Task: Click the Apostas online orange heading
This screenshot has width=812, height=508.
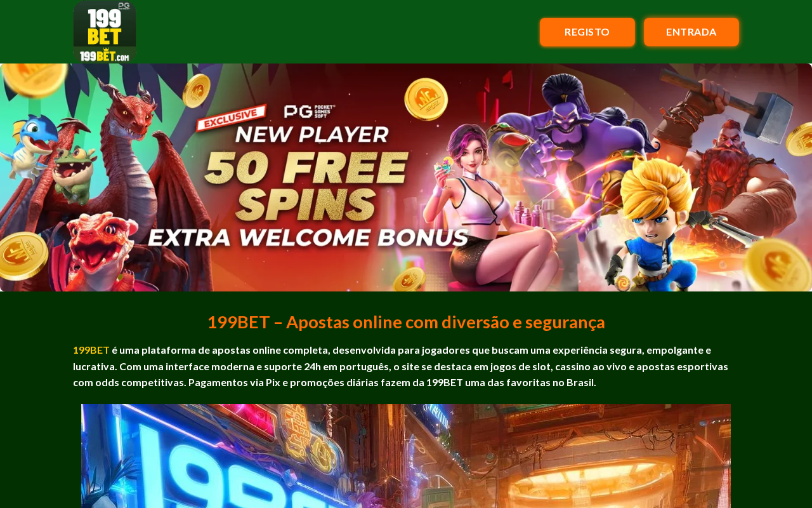Action: (406, 322)
